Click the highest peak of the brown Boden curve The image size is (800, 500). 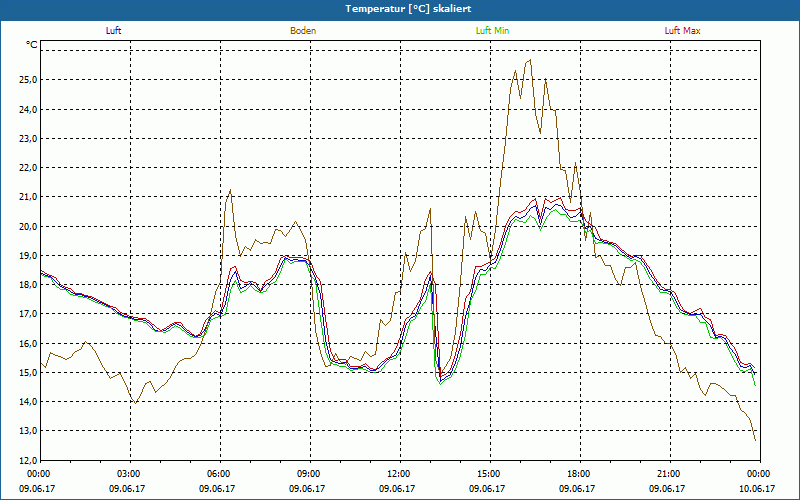530,60
